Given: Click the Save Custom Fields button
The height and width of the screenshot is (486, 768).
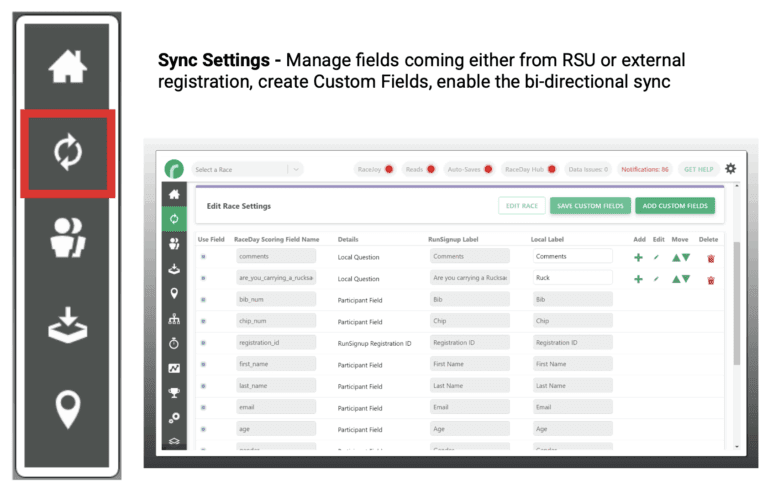Looking at the screenshot, I should coord(590,206).
